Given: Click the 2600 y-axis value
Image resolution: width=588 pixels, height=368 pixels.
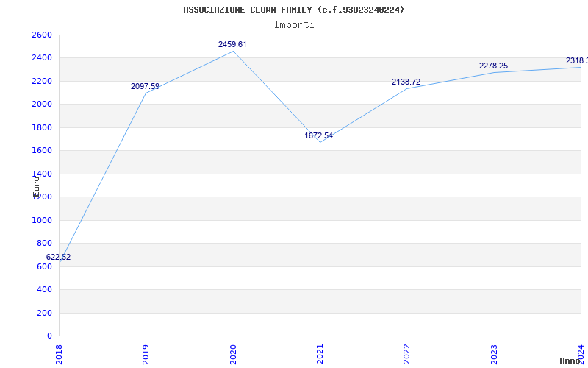Looking at the screenshot, I should coord(42,35).
